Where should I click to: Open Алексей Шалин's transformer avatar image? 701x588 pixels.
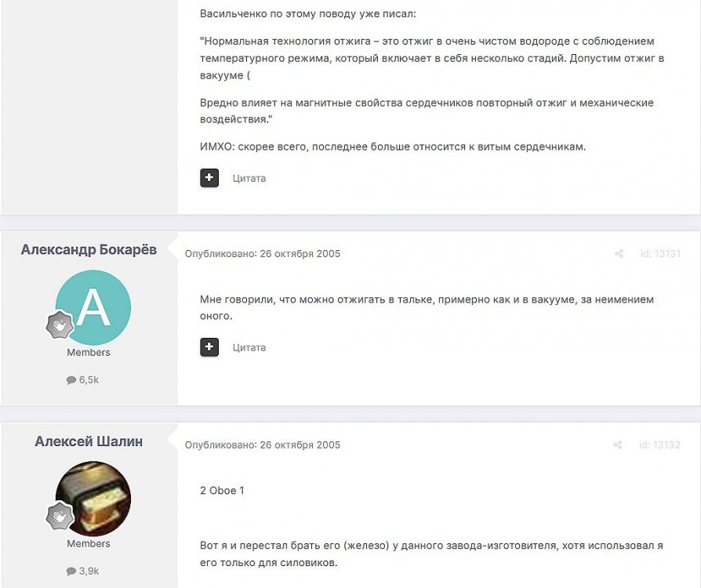tap(93, 499)
